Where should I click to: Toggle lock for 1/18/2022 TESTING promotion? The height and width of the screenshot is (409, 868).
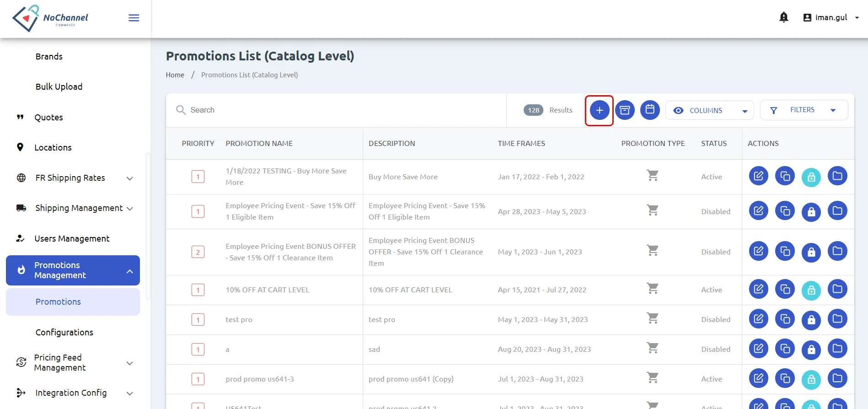pyautogui.click(x=811, y=177)
